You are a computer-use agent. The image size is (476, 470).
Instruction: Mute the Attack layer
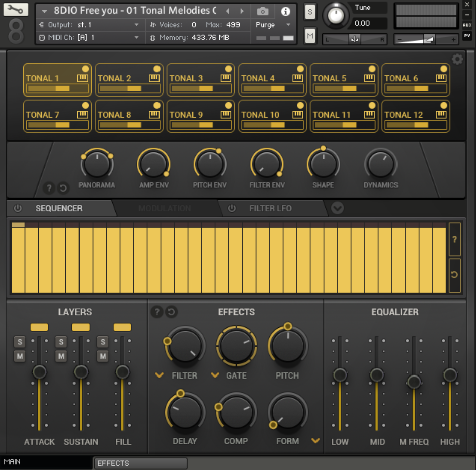click(x=20, y=356)
